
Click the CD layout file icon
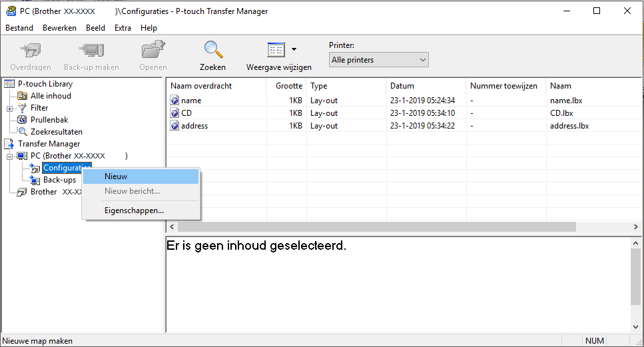(x=174, y=113)
